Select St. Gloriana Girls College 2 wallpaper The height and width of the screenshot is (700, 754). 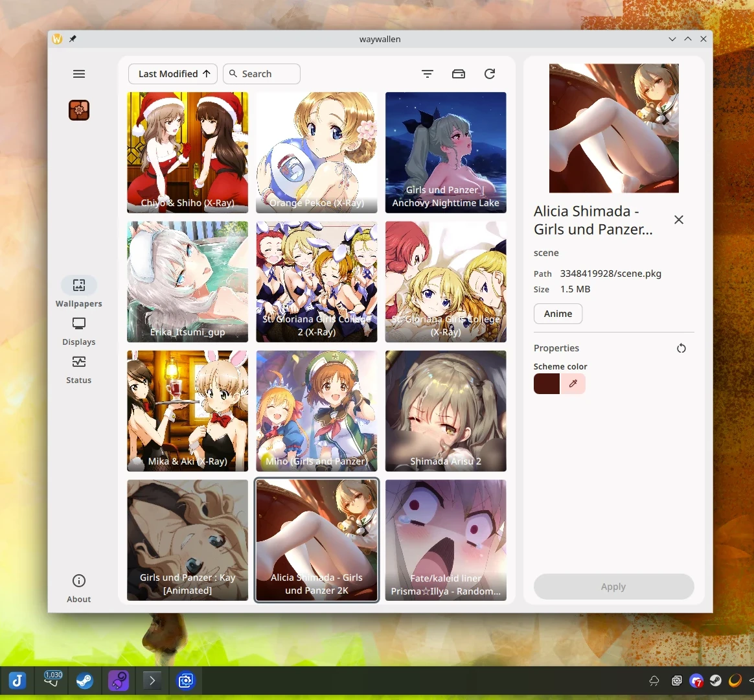click(x=316, y=281)
